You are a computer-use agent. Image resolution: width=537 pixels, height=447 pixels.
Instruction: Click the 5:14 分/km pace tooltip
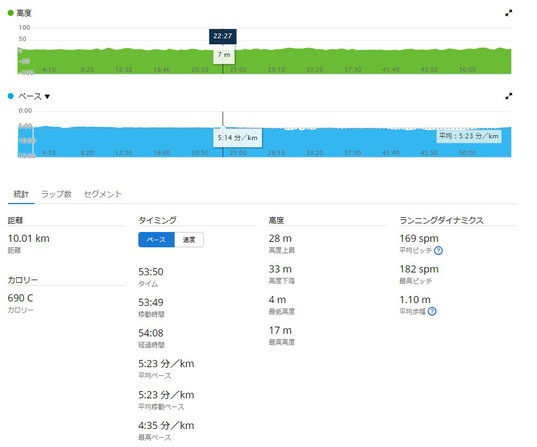pos(238,138)
